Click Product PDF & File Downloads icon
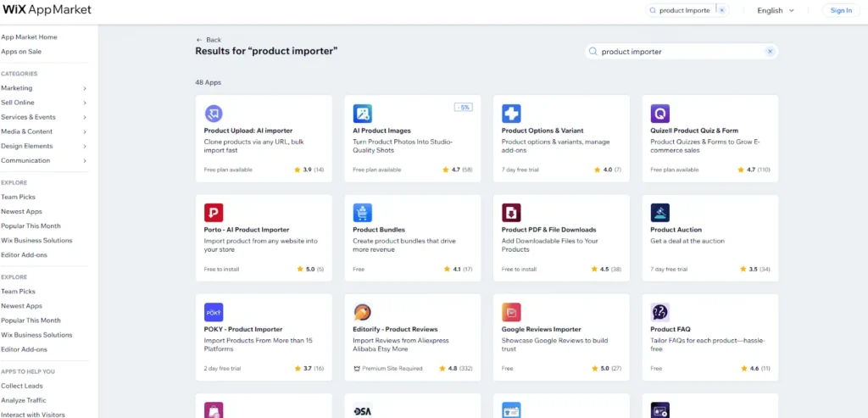This screenshot has height=418, width=868. (511, 213)
